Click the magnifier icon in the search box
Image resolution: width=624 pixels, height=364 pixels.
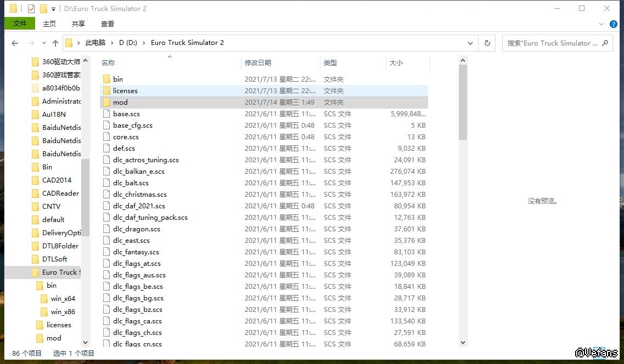click(x=605, y=43)
